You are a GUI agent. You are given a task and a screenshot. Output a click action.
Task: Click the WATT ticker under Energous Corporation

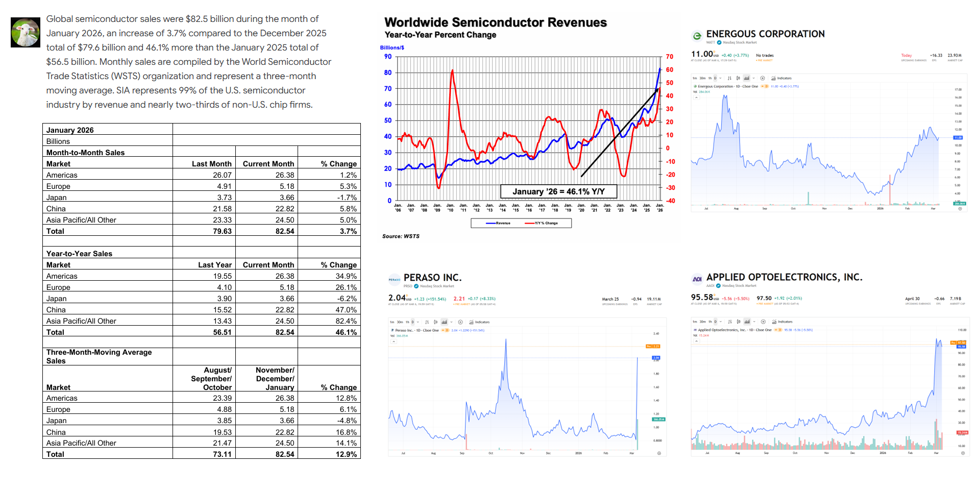[x=710, y=42]
